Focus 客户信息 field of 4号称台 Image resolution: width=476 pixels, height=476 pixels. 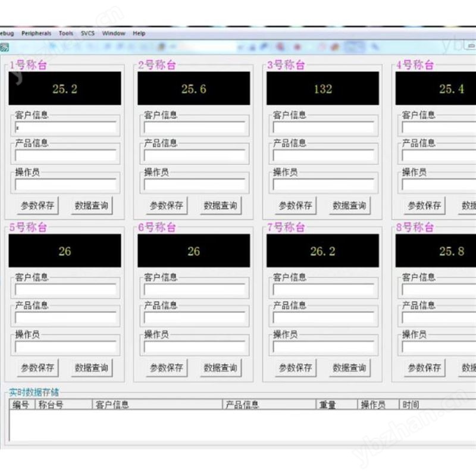pos(439,127)
